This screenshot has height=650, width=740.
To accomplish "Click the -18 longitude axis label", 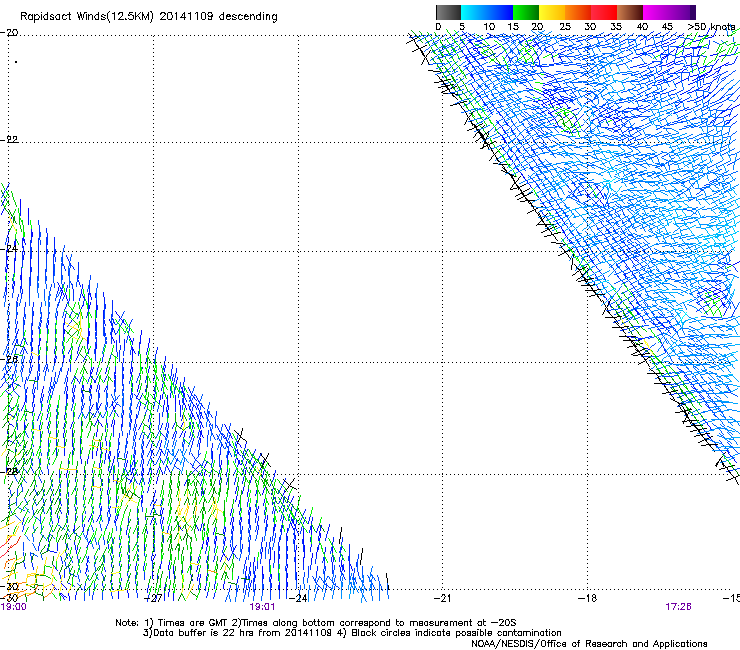I will point(588,598).
